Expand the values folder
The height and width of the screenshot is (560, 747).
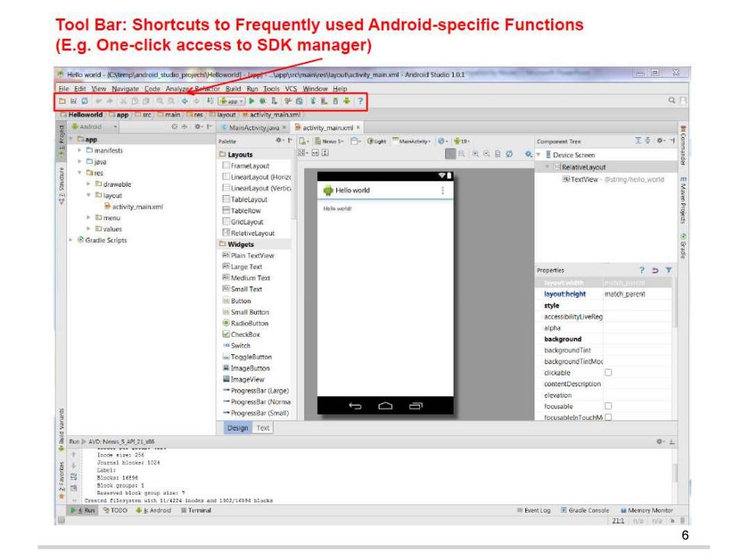click(88, 229)
